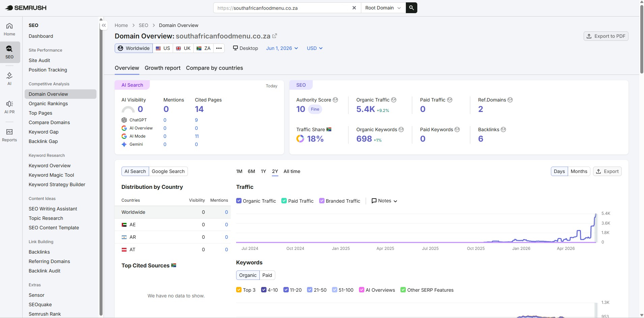
Task: Toggle the Paid Traffic checkbox
Action: pyautogui.click(x=284, y=201)
